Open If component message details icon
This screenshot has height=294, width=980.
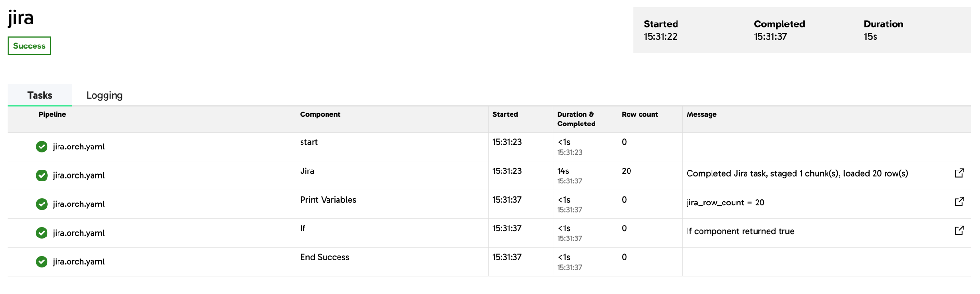click(x=959, y=230)
